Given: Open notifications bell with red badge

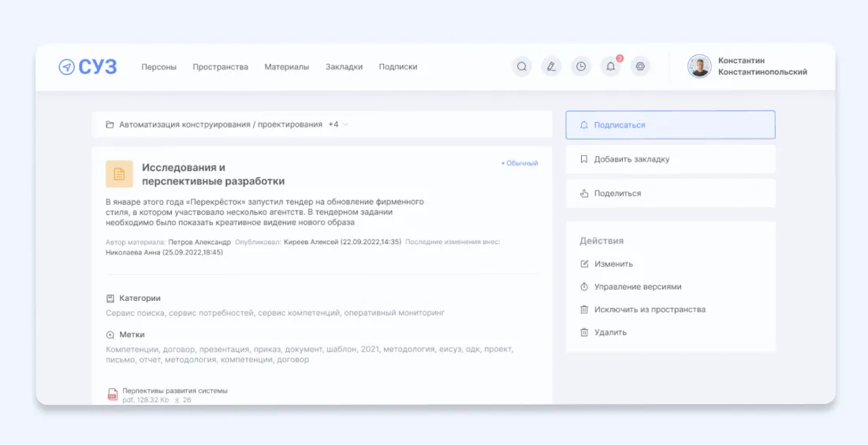Looking at the screenshot, I should (610, 67).
